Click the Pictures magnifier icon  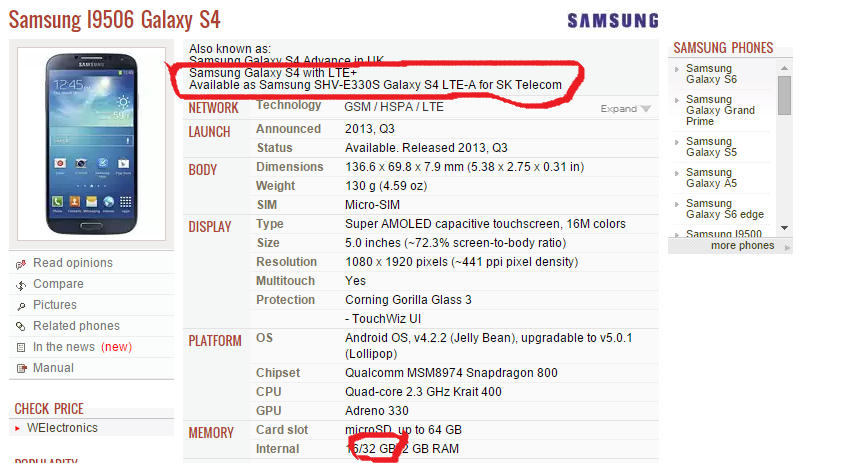click(21, 306)
